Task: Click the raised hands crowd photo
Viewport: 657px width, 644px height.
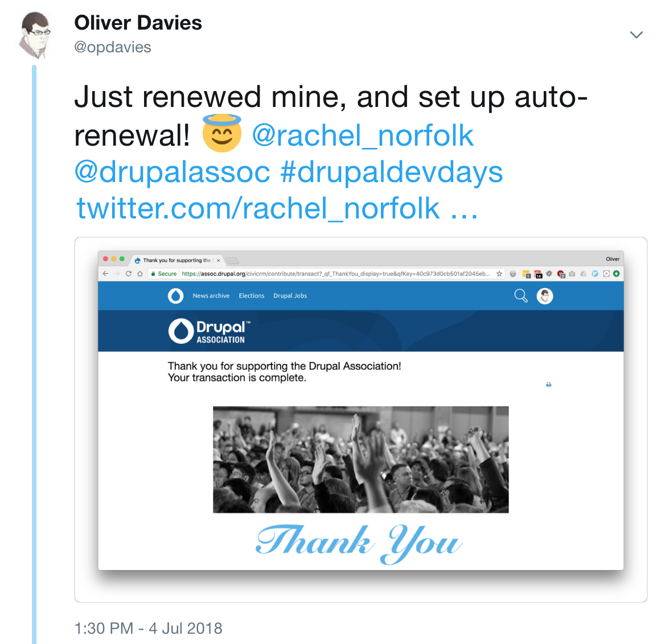Action: click(360, 459)
